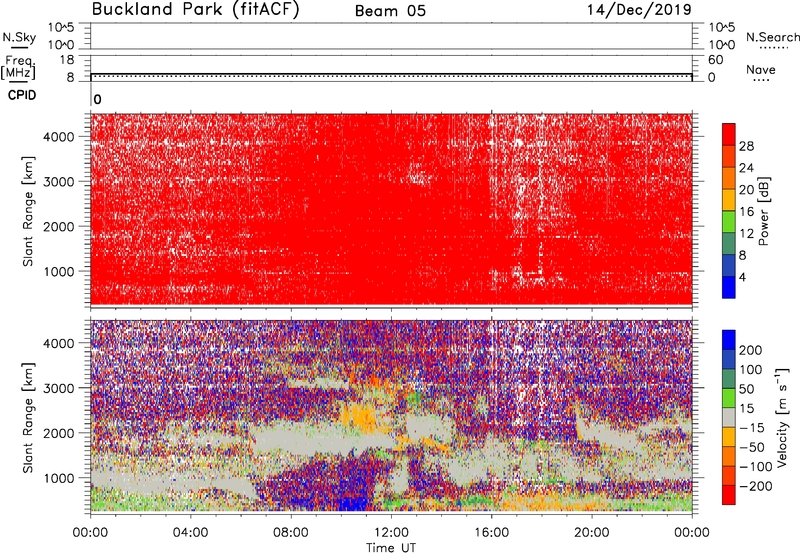Pick the top blue Velocity colorbar swatch
Viewport: 800px width, 554px height.
[x=729, y=340]
